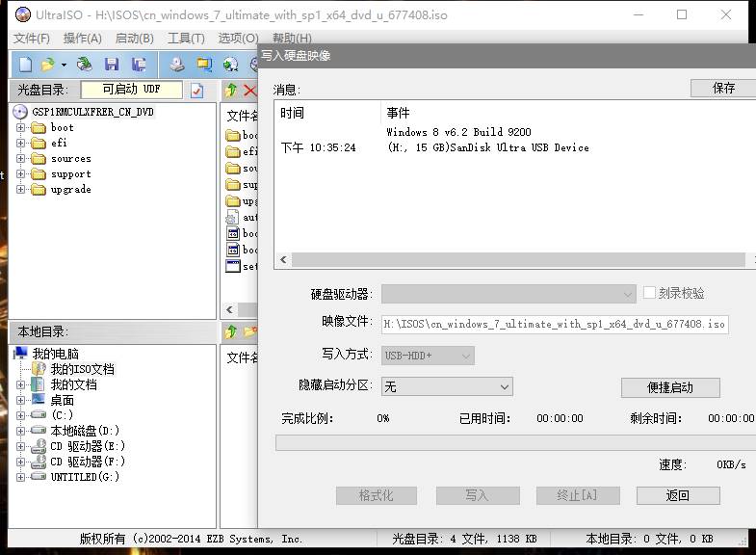The height and width of the screenshot is (555, 756).
Task: Click the efi folder icon in tree
Action: [39, 144]
